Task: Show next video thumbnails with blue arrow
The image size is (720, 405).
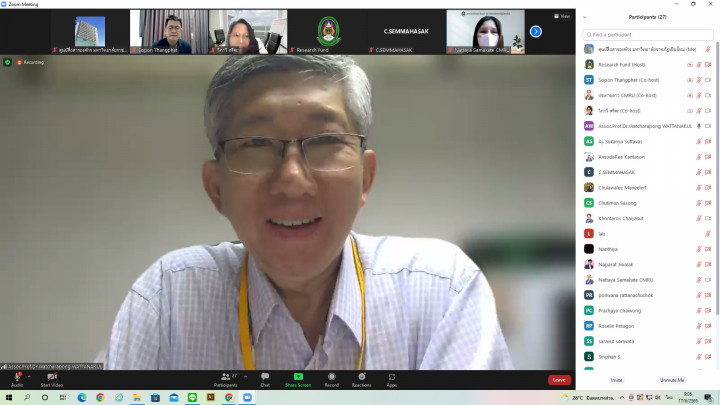Action: [536, 31]
